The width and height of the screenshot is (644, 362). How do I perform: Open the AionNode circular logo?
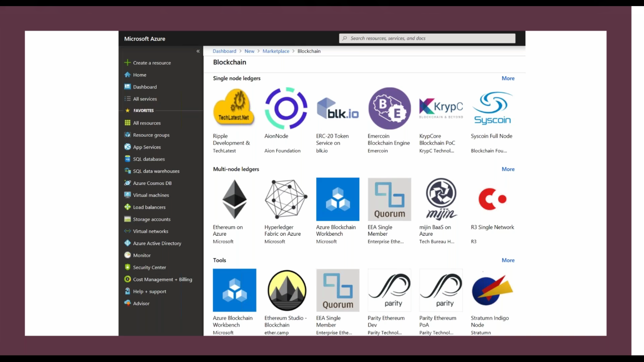tap(286, 108)
